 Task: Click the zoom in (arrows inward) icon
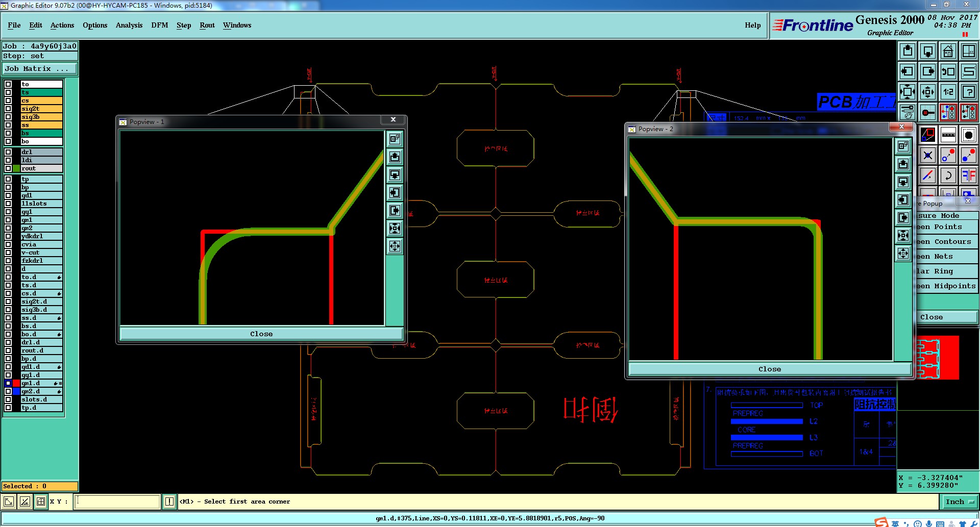(x=908, y=92)
